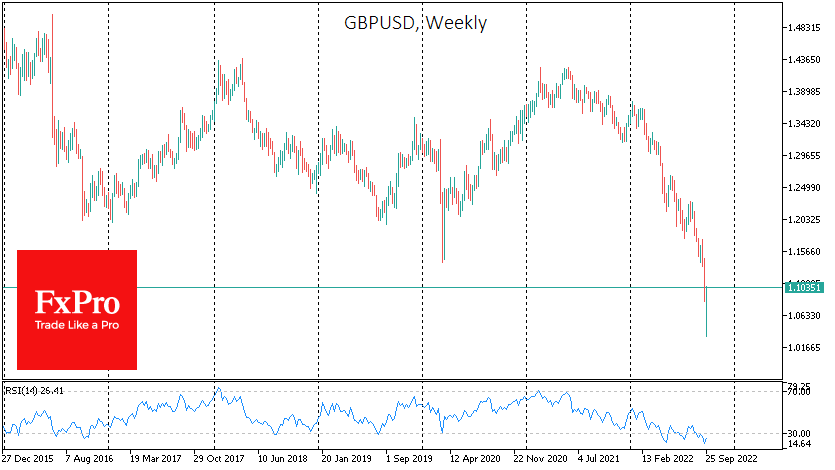Screen dimensions: 835x470
Task: Click the RSI 14.64 scale value
Action: [x=799, y=444]
